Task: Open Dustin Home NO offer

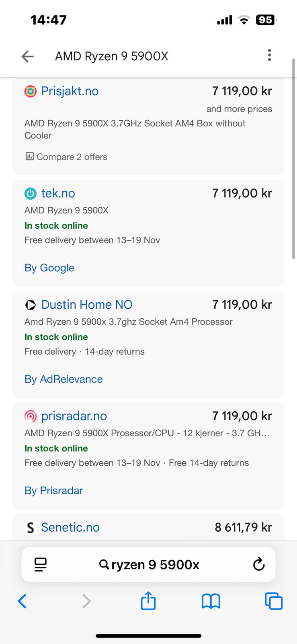Action: pyautogui.click(x=87, y=305)
